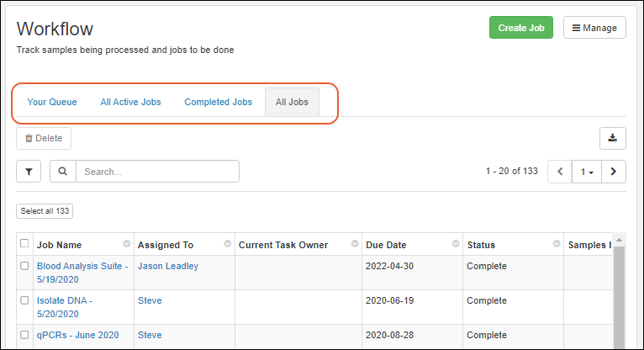644x350 pixels.
Task: Open Assigned To column dropdown
Action: [227, 244]
